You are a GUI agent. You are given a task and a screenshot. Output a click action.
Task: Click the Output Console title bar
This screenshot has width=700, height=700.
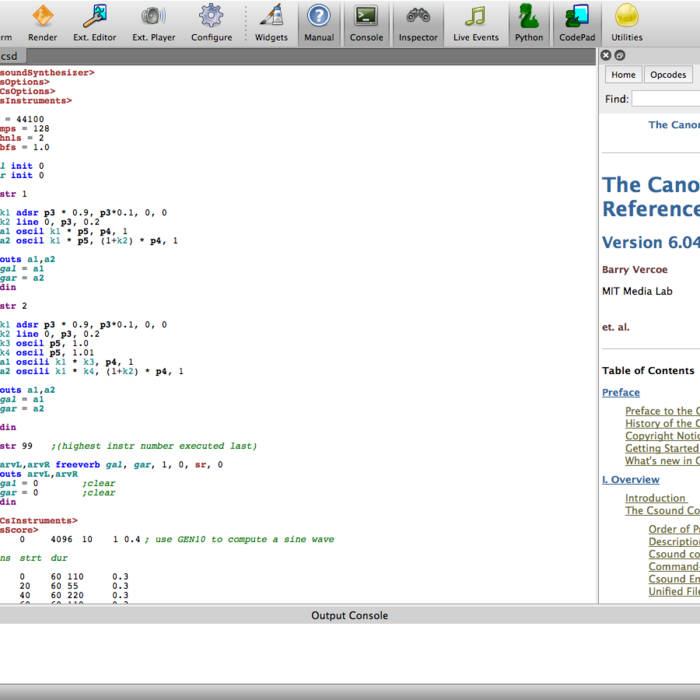[x=349, y=616]
